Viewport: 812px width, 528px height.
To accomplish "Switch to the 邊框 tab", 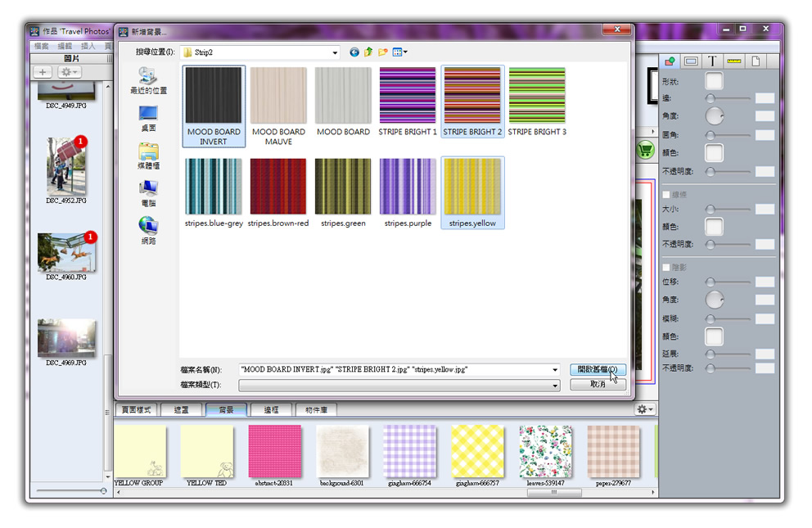I will tap(265, 409).
